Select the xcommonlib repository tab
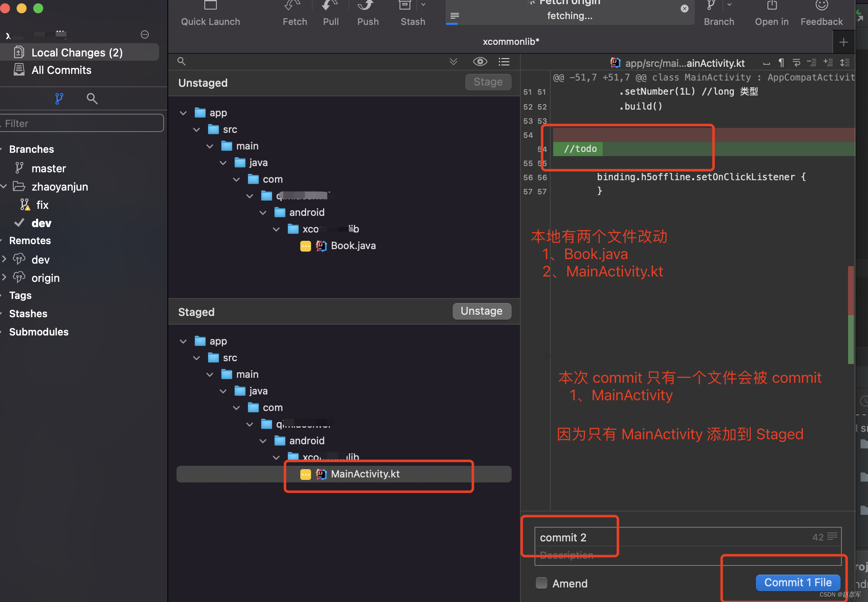The width and height of the screenshot is (868, 602). [510, 41]
